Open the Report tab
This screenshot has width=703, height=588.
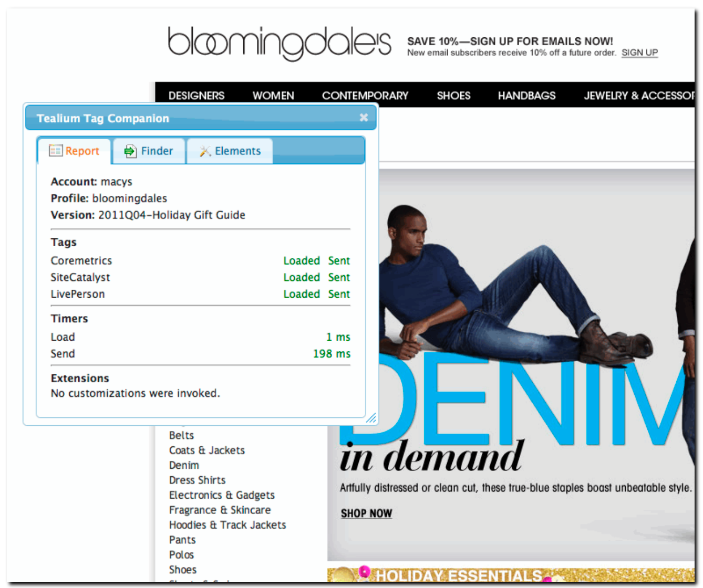(74, 151)
